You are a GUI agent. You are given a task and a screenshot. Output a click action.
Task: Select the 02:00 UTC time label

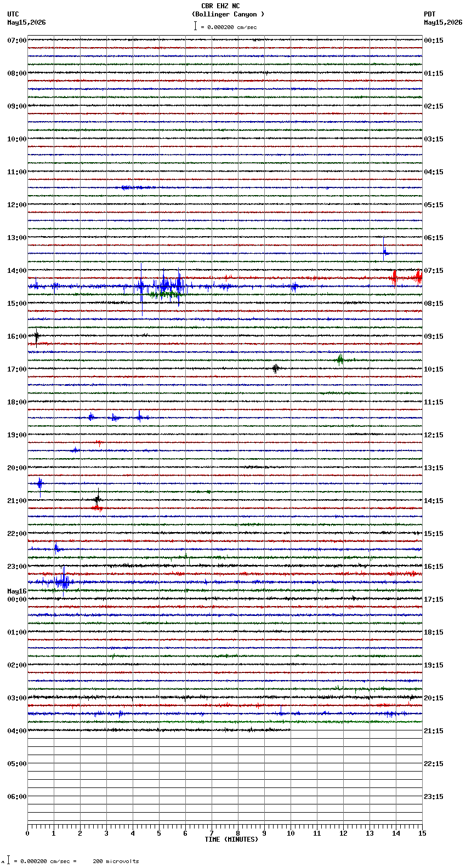[x=17, y=665]
